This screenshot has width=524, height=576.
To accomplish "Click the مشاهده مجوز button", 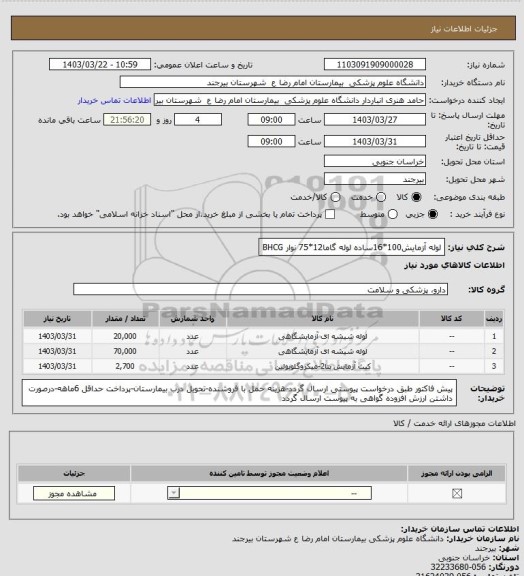I will (x=74, y=493).
